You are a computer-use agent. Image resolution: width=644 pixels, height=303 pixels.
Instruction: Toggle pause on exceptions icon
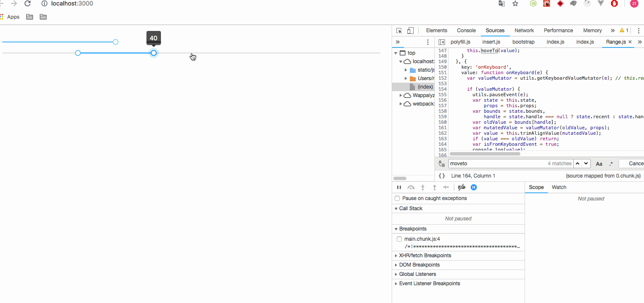[x=474, y=187]
